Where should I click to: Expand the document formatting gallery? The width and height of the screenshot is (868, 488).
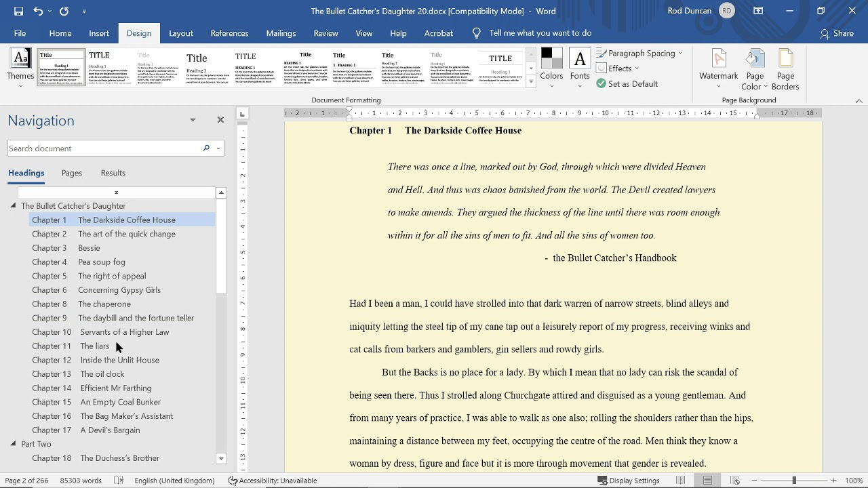coord(531,82)
